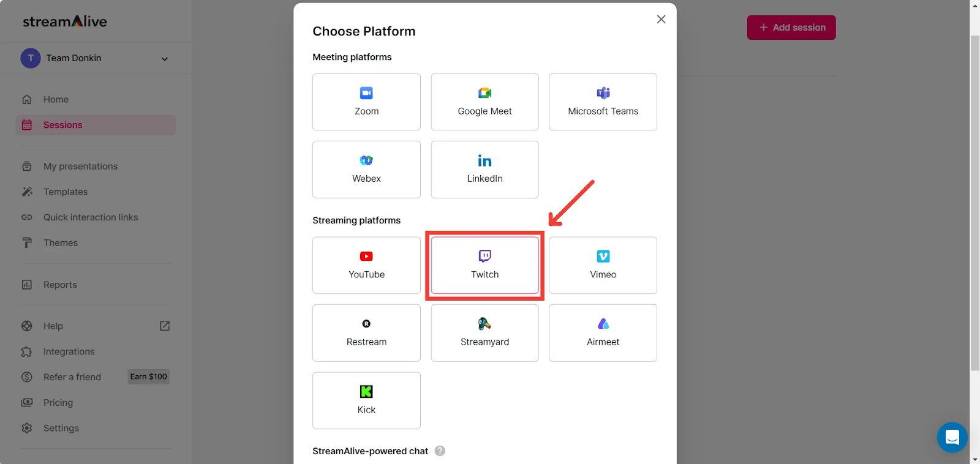This screenshot has width=980, height=464.
Task: Close the Choose Platform dialog
Action: click(x=661, y=19)
